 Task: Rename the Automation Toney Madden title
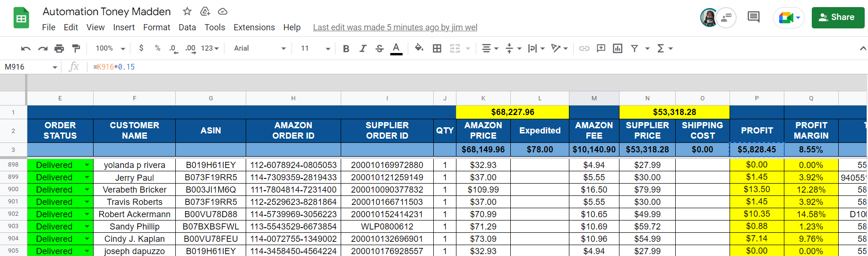(107, 11)
